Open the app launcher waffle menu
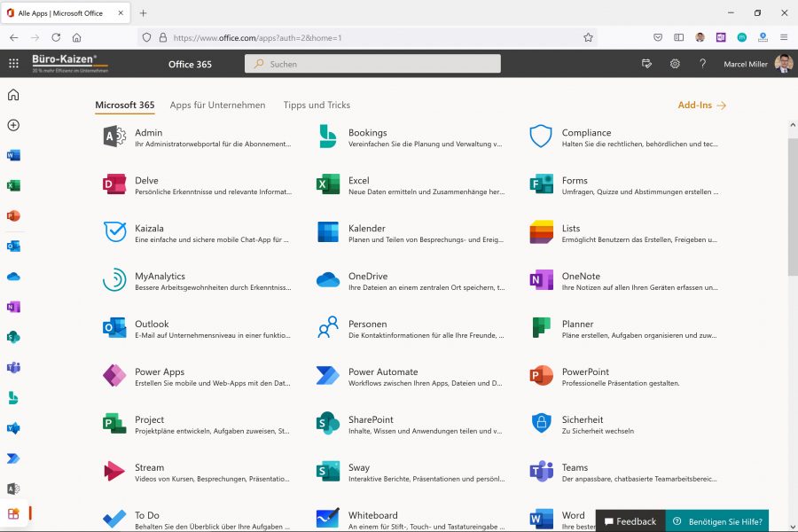Image resolution: width=798 pixels, height=532 pixels. point(13,63)
